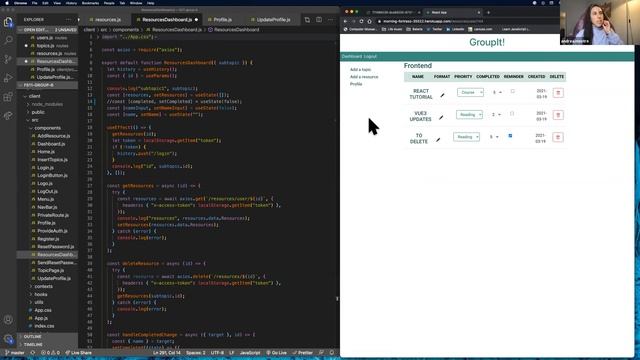
Task: Click the browser home icon
Action: point(369,21)
